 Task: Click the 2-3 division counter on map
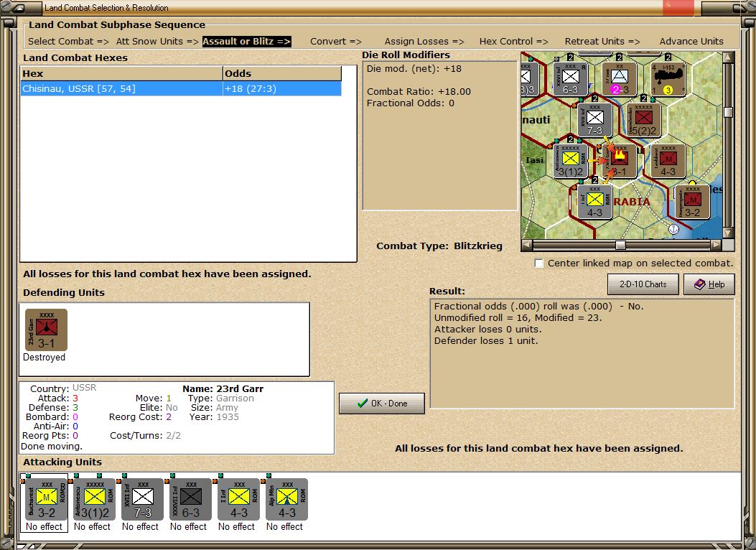click(620, 79)
